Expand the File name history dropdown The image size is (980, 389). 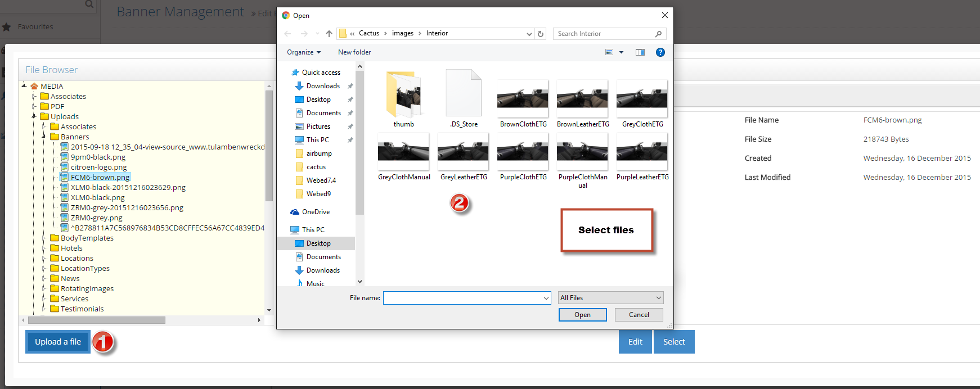[x=546, y=298]
